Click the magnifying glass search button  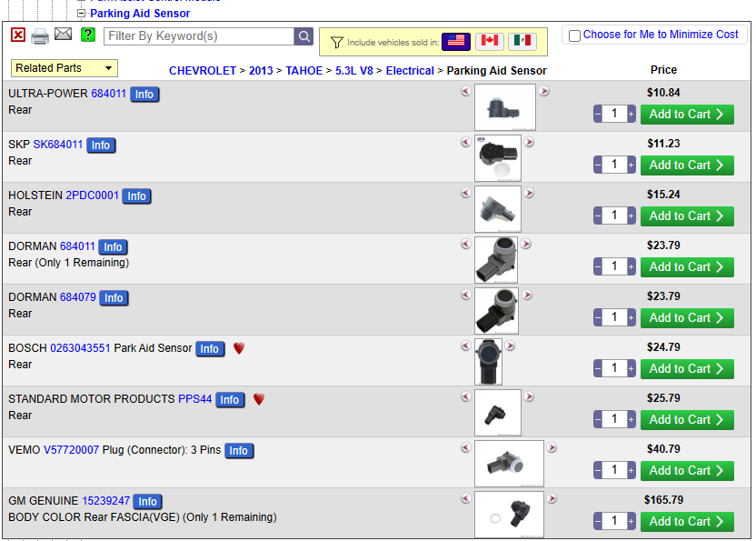[x=303, y=36]
